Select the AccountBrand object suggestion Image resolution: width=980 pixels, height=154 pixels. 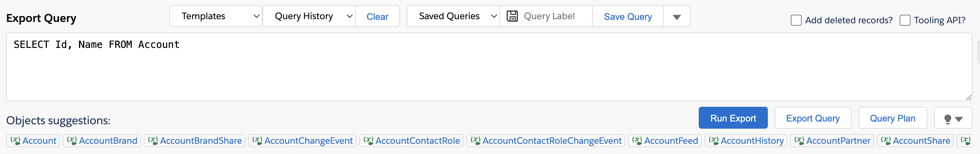[x=102, y=140]
